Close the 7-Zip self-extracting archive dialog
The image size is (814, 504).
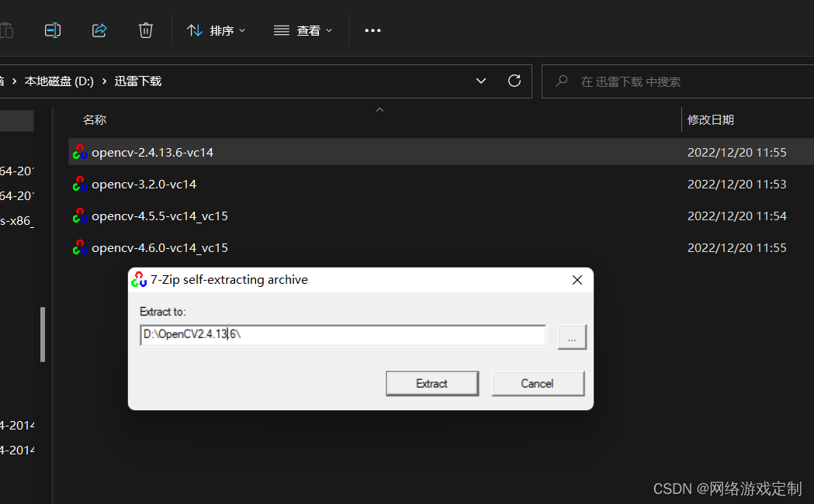tap(577, 280)
